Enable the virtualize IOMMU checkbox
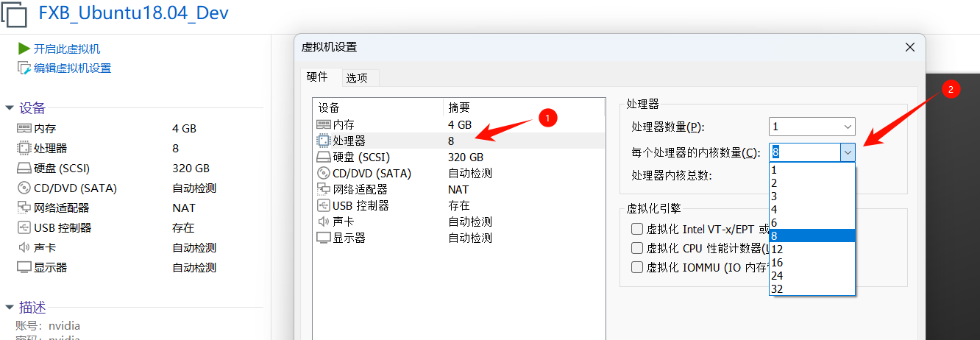980x340 pixels. coord(637,267)
